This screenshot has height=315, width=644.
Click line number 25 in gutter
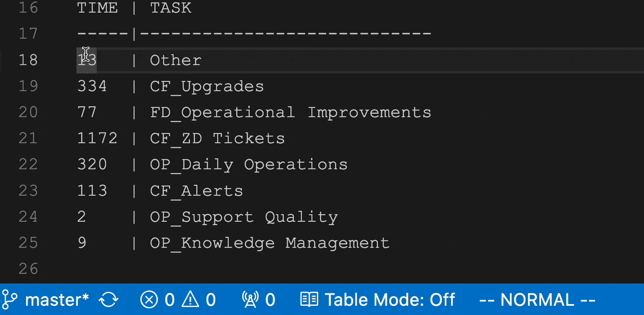pyautogui.click(x=28, y=243)
